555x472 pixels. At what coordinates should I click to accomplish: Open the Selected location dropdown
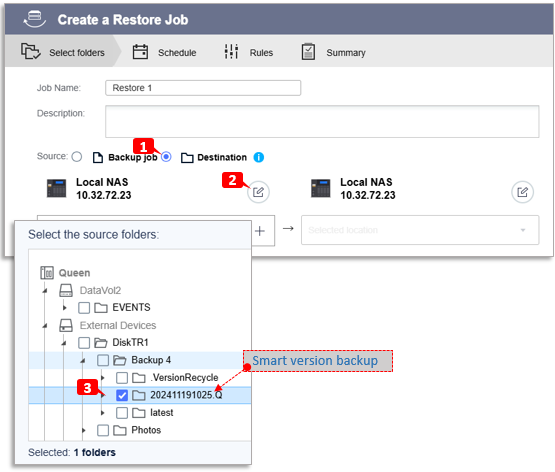tap(420, 230)
